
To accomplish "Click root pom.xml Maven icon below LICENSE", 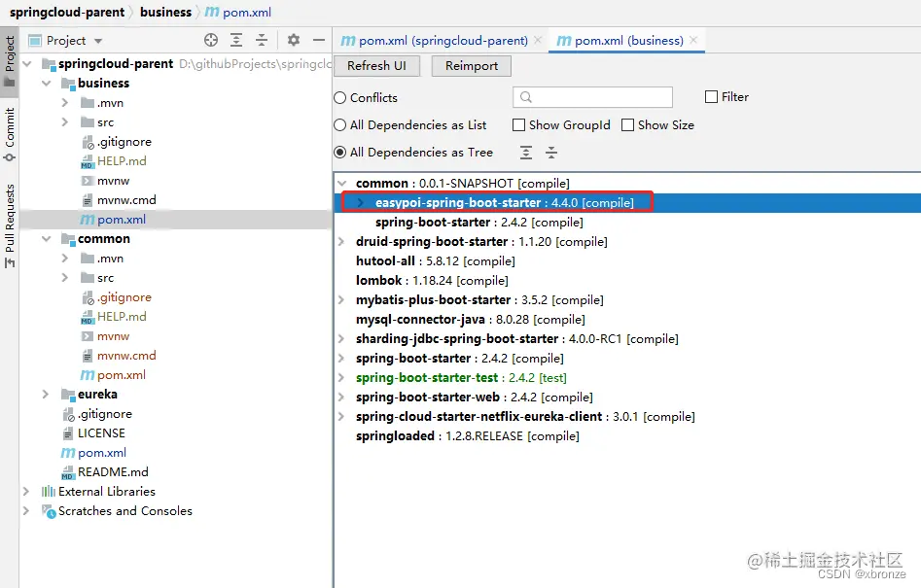I will (67, 453).
